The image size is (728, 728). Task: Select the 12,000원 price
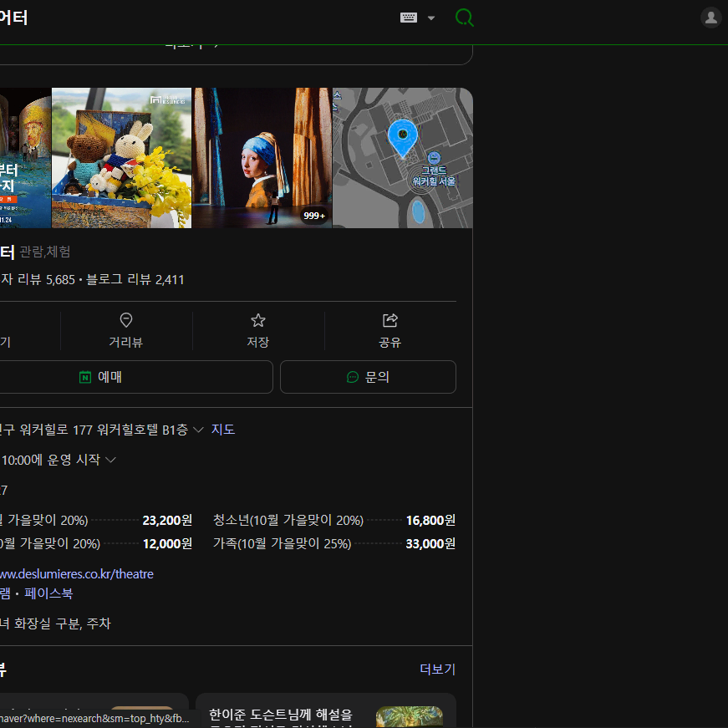pos(167,543)
